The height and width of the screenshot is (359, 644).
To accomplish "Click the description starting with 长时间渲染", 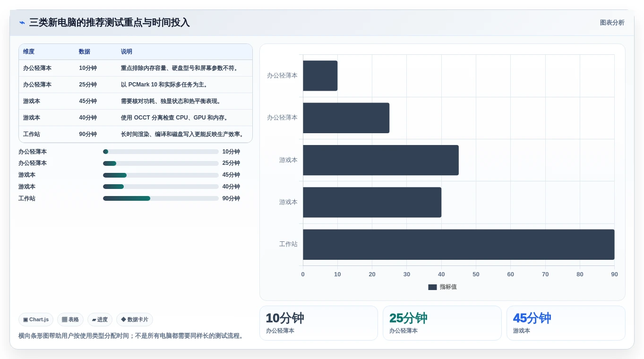I will (x=182, y=134).
